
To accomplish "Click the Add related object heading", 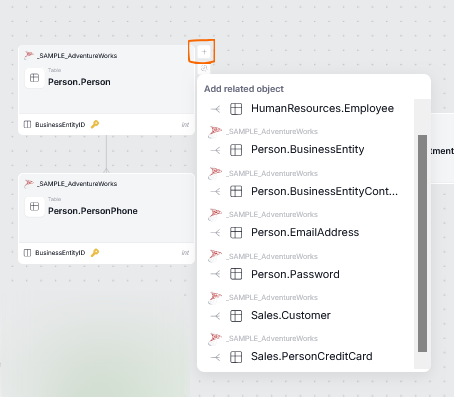I will point(244,89).
